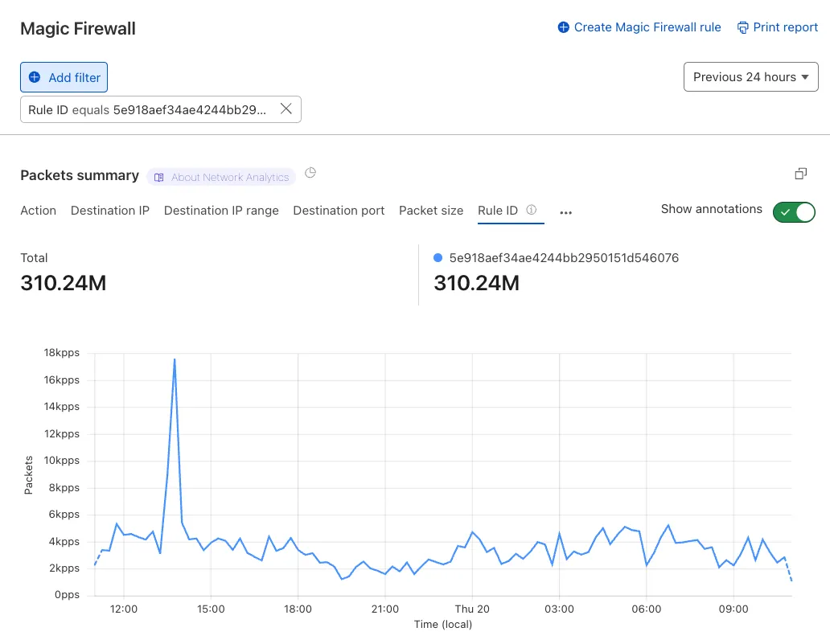Select the Destination IP range tab
Viewport: 830px width, 644px height.
[221, 211]
